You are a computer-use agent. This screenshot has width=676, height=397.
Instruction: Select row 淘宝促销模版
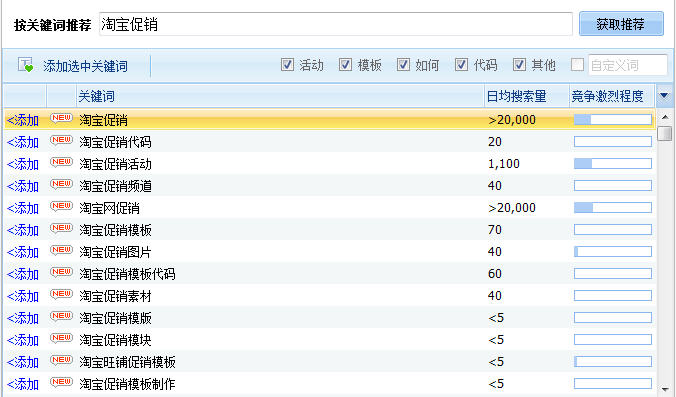pyautogui.click(x=330, y=317)
